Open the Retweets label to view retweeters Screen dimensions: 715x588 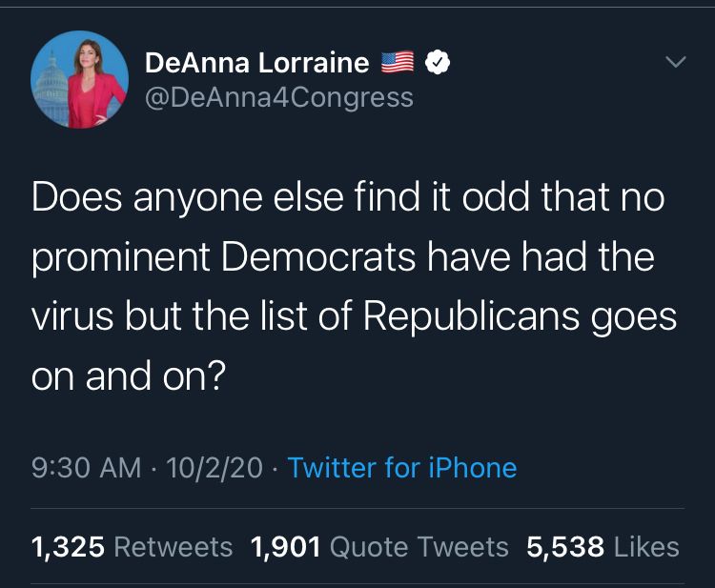tap(174, 547)
